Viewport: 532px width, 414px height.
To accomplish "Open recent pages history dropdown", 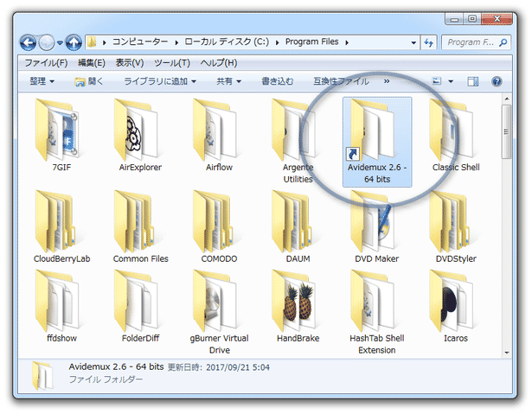I will 60,43.
